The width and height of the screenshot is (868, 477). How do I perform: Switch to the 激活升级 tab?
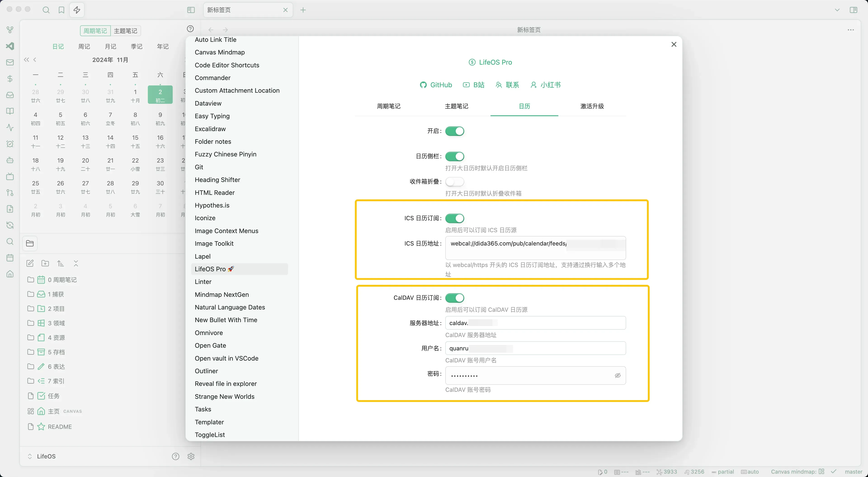click(592, 106)
